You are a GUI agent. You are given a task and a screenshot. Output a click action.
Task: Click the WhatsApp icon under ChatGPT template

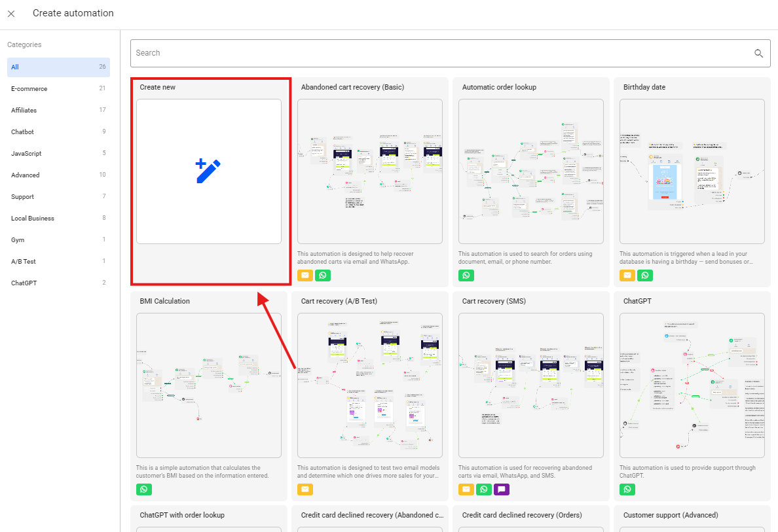coord(627,489)
